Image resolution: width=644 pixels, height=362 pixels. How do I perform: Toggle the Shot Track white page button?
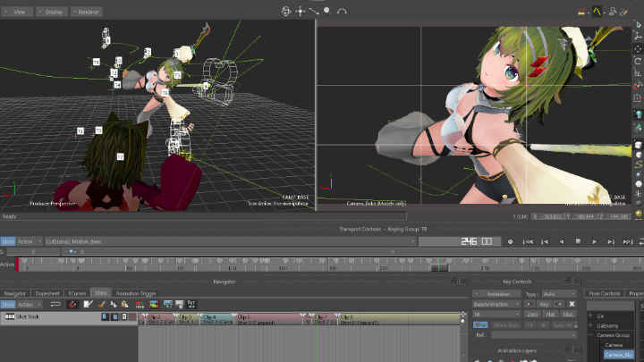coord(124,316)
